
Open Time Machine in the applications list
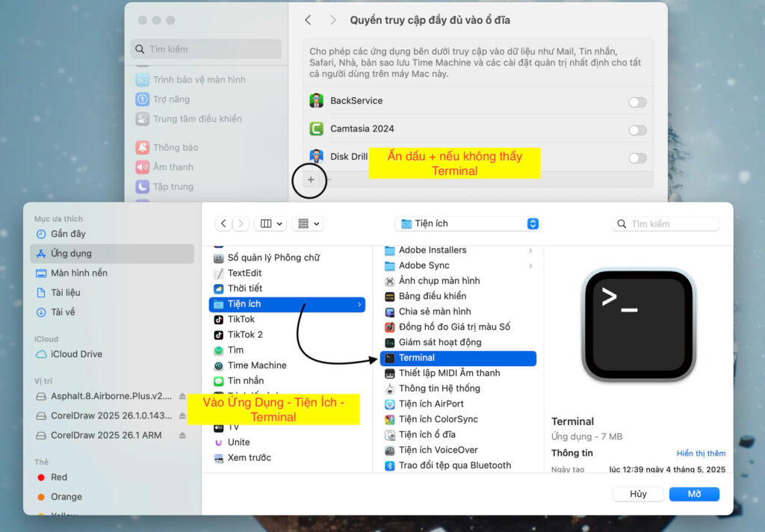(x=257, y=365)
